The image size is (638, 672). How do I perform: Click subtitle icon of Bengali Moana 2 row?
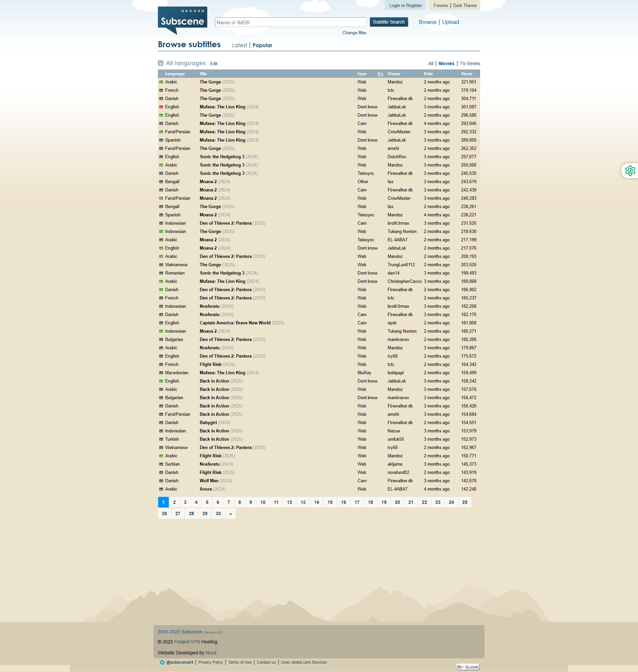point(161,181)
